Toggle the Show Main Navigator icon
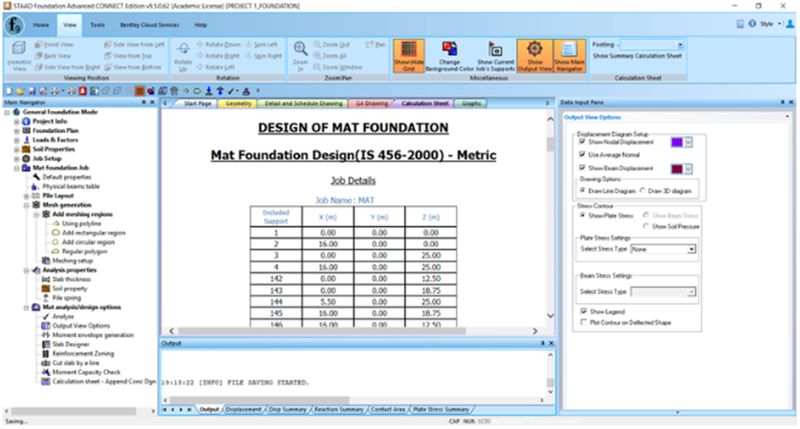Screen dimensions: 800x429 click(571, 53)
